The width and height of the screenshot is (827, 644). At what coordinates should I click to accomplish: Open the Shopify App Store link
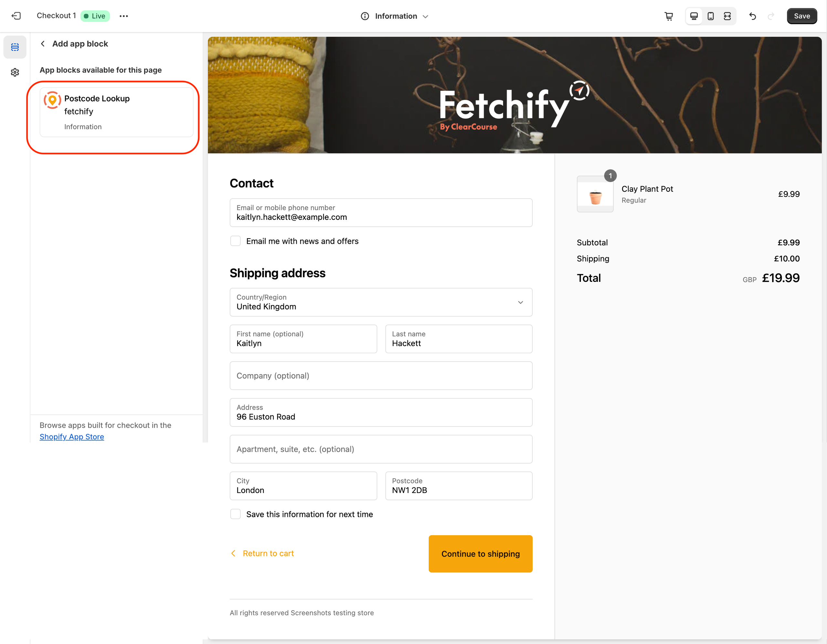[x=72, y=437]
